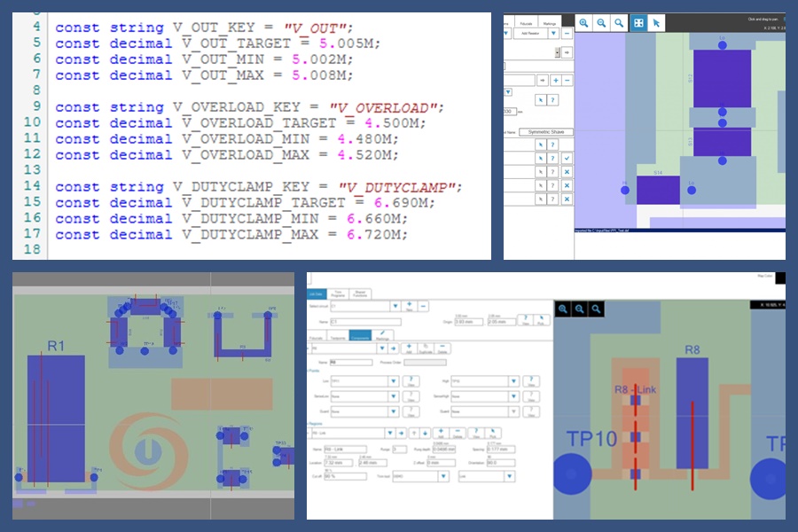Add a new circuit with New plus button

411,306
